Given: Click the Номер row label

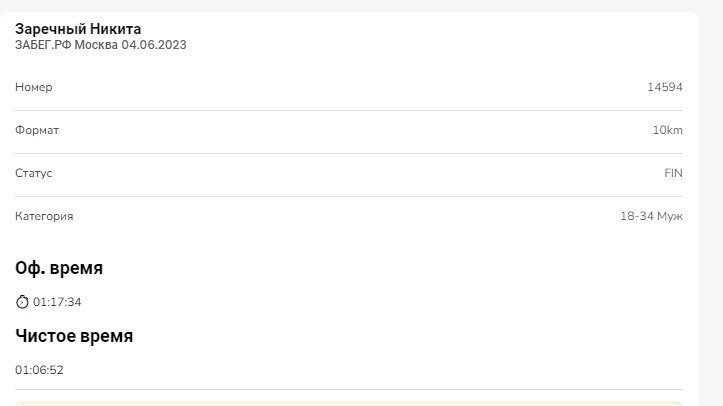Looking at the screenshot, I should tap(34, 87).
